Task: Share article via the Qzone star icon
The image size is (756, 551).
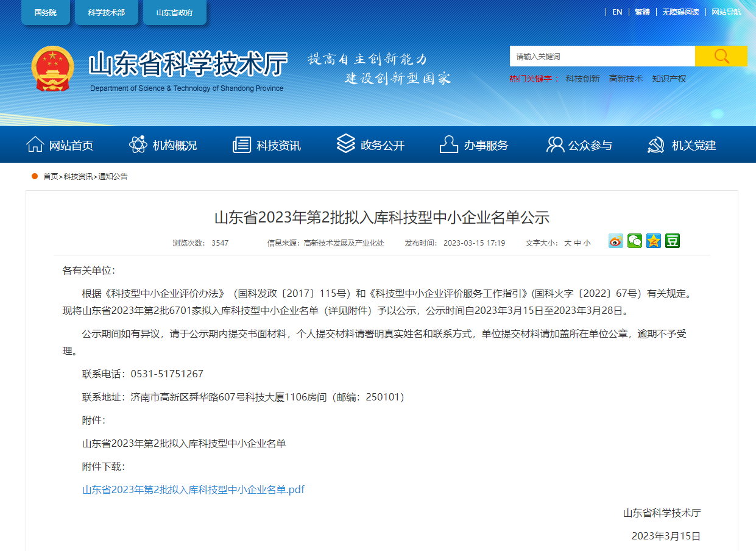Action: click(x=653, y=241)
